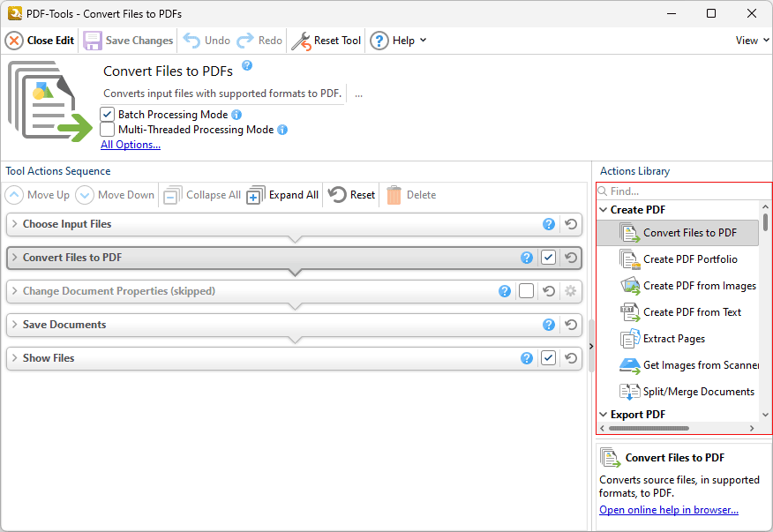Viewport: 773px width, 532px height.
Task: Click the Actions Library vertical scrollbar thumb
Action: pos(765,221)
